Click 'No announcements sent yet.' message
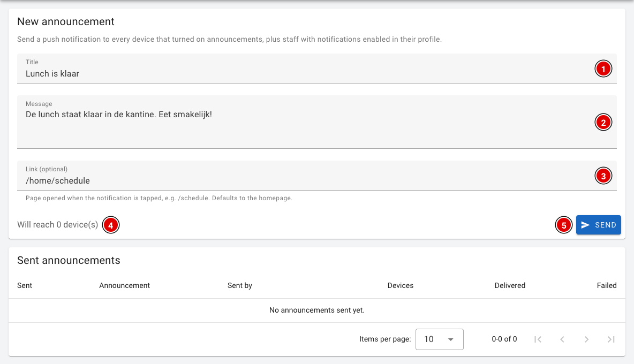634x364 pixels. point(316,310)
